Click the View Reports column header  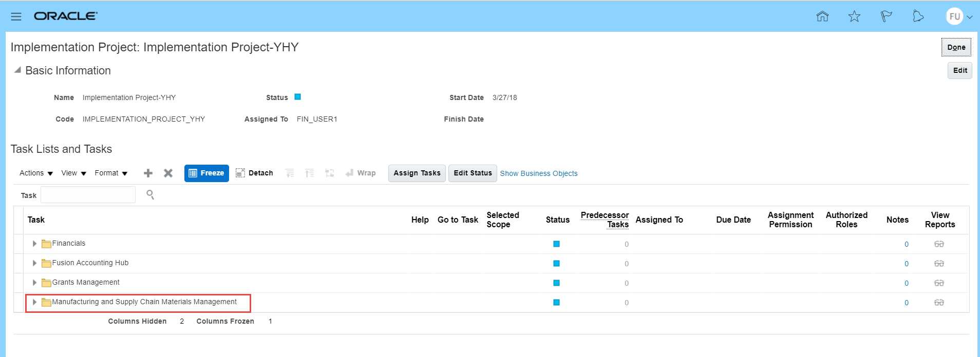940,220
